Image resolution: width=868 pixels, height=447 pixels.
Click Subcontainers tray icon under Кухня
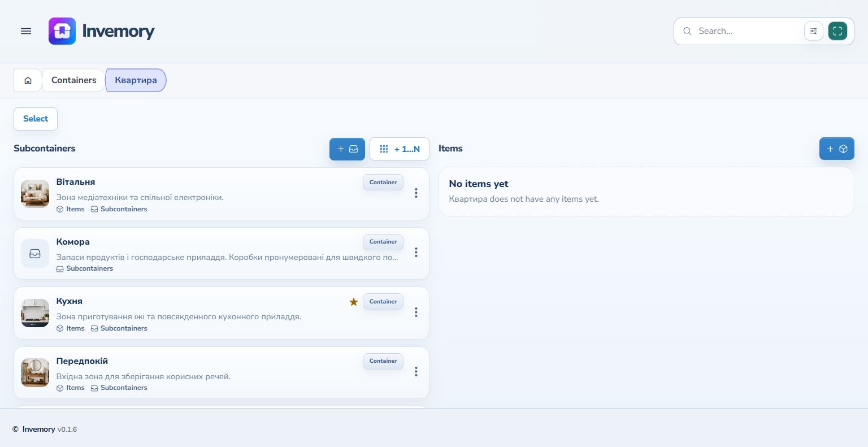tap(94, 328)
